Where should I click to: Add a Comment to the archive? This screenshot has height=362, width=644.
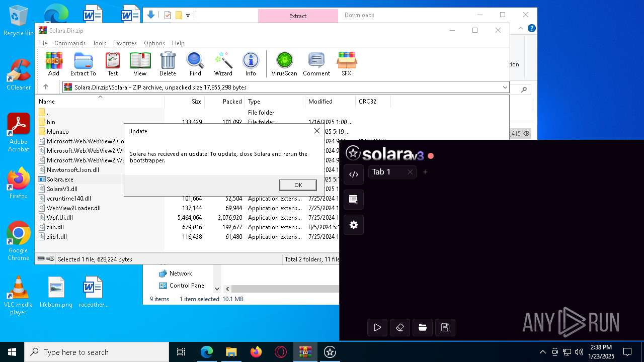tap(316, 64)
